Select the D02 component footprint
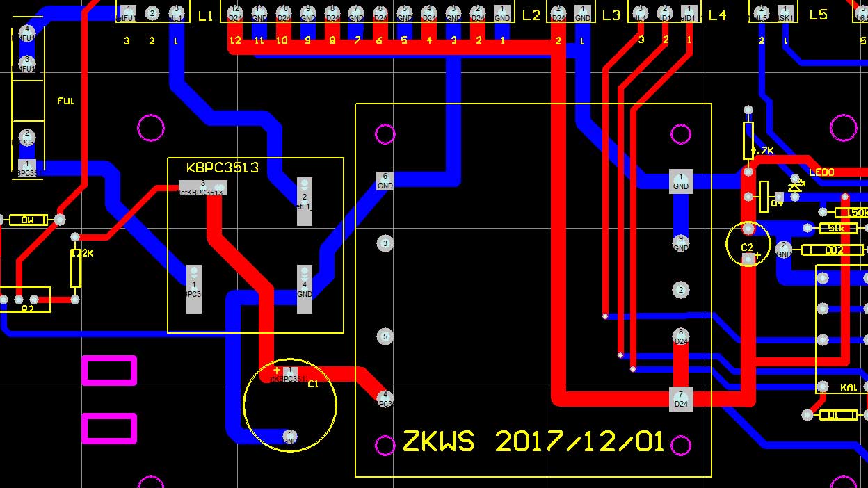Screen dimensions: 868x488 click(x=833, y=250)
